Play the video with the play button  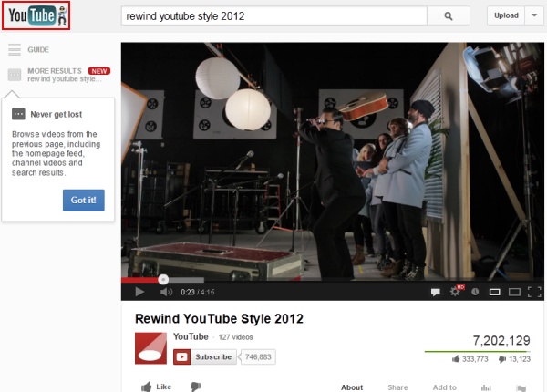point(139,292)
